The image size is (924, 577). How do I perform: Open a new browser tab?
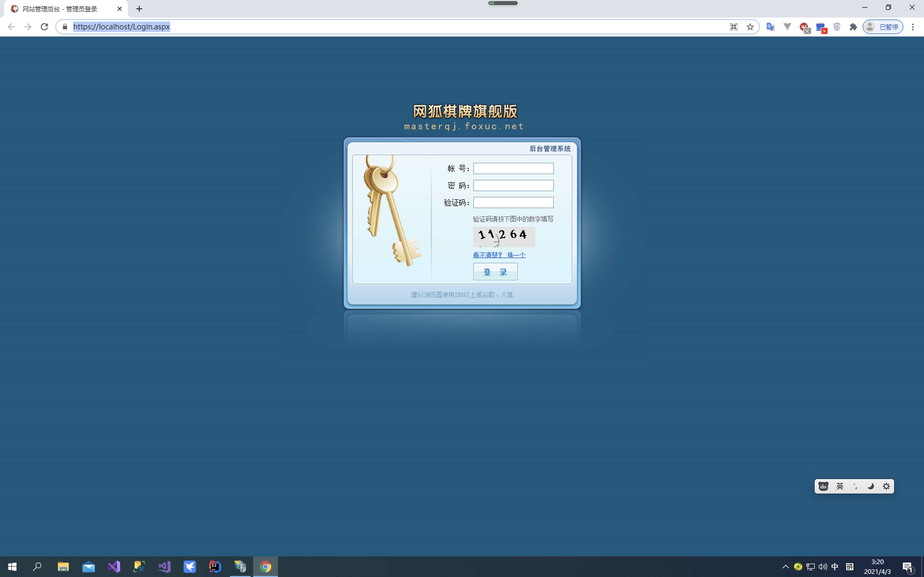click(x=139, y=9)
